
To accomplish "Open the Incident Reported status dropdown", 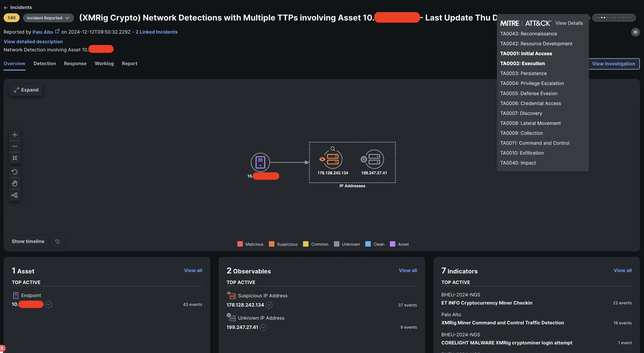I will point(48,18).
